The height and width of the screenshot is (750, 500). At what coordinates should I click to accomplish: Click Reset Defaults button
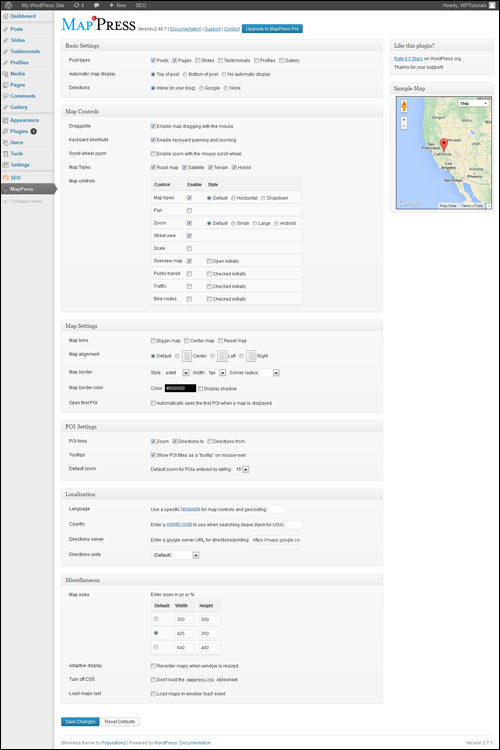coord(120,721)
